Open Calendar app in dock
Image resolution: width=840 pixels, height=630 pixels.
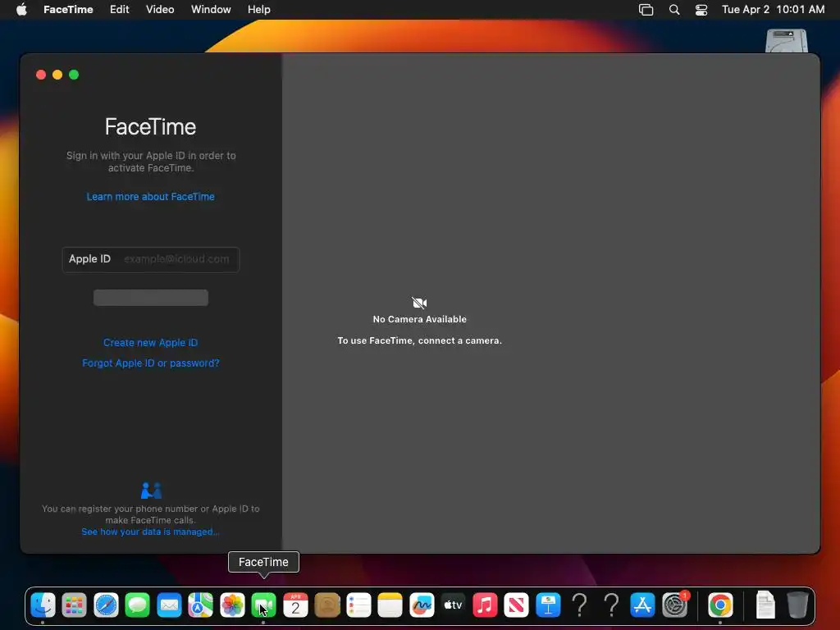295,605
